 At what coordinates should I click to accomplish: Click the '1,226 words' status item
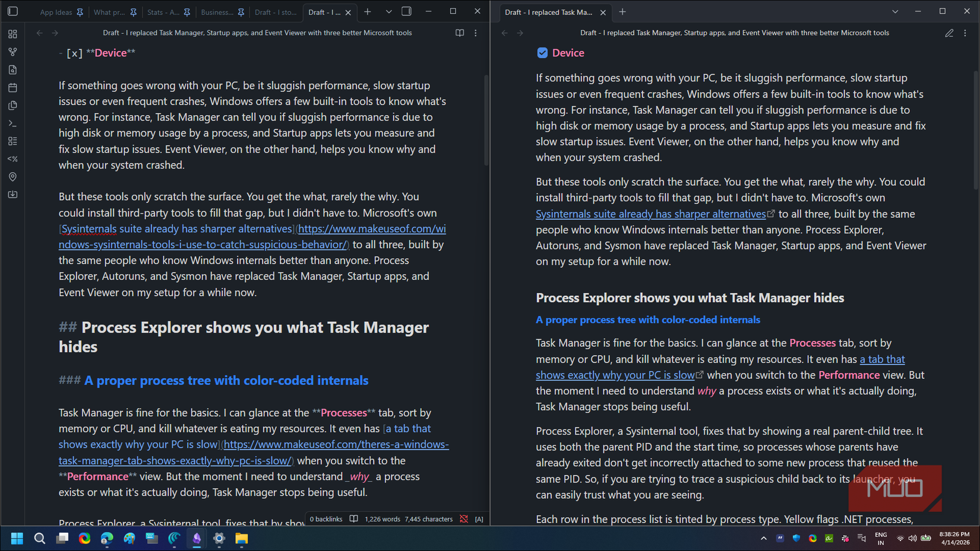pyautogui.click(x=382, y=519)
